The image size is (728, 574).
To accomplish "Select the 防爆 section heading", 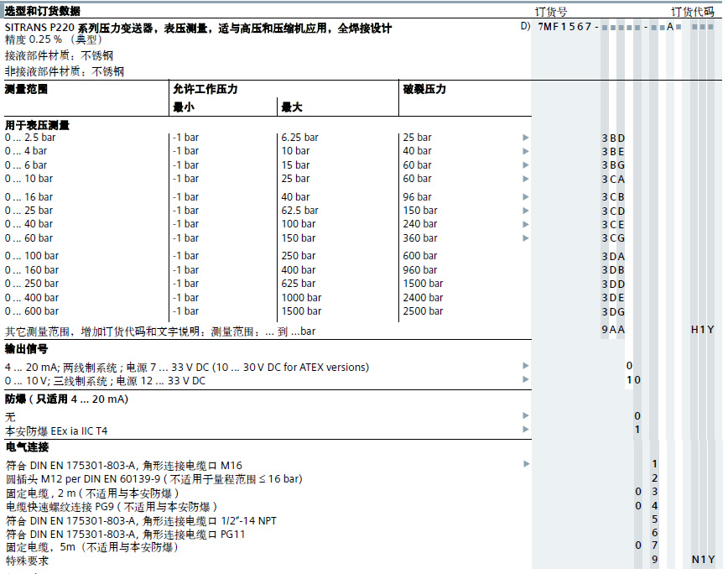I will (x=66, y=399).
